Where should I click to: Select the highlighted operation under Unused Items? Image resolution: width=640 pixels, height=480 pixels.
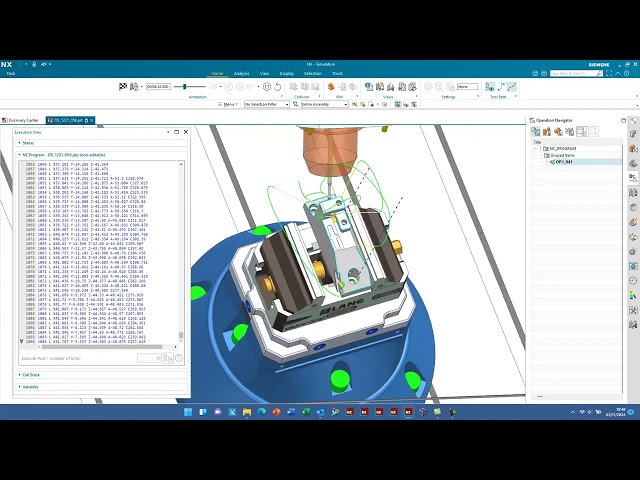pyautogui.click(x=563, y=162)
